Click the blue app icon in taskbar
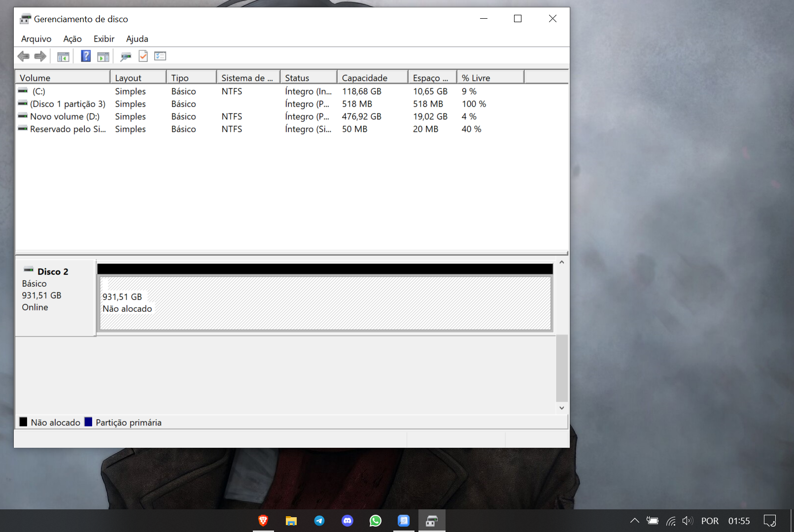This screenshot has width=794, height=532. [x=404, y=521]
